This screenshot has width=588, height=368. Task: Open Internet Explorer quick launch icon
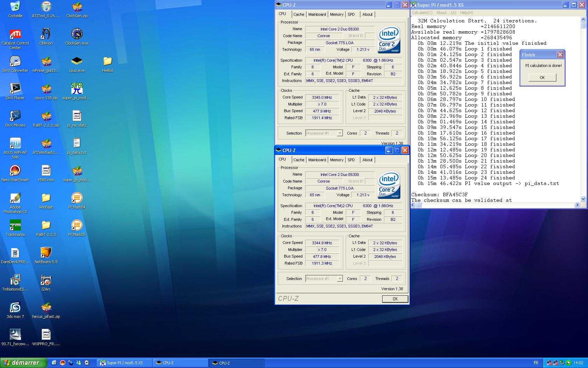click(54, 363)
